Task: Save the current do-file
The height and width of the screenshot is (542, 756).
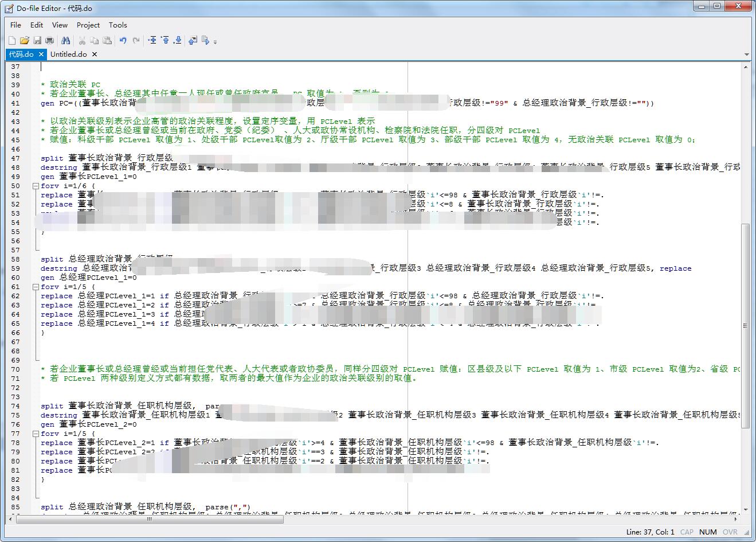Action: tap(37, 41)
